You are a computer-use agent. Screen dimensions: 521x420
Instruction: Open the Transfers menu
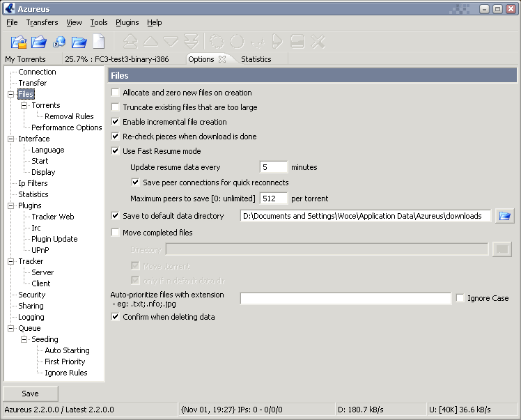(x=42, y=22)
